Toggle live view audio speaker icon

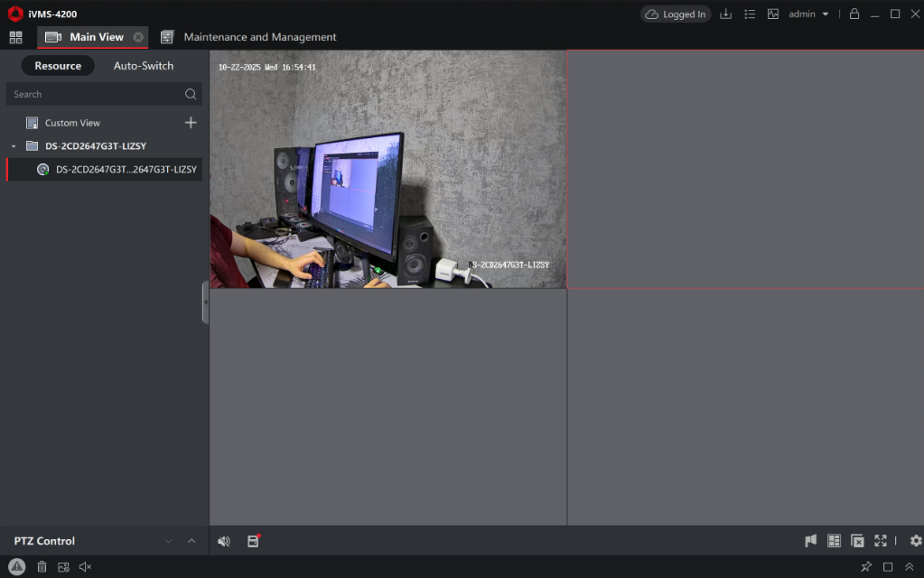pyautogui.click(x=224, y=542)
